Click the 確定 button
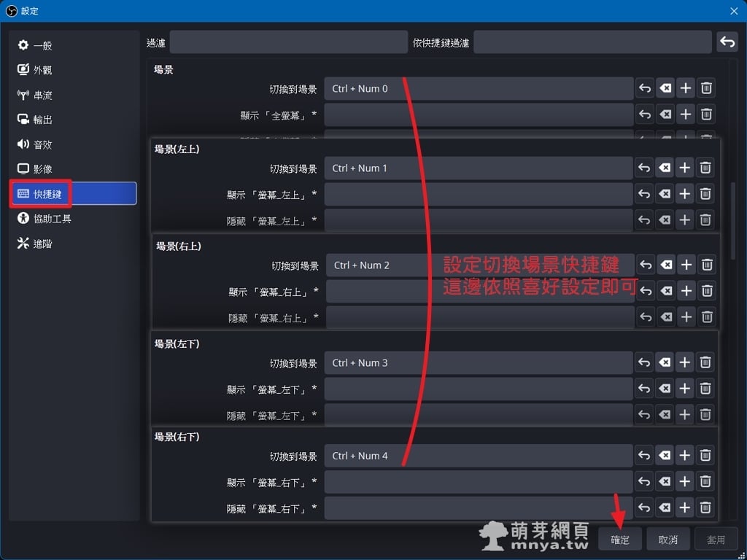 (620, 540)
